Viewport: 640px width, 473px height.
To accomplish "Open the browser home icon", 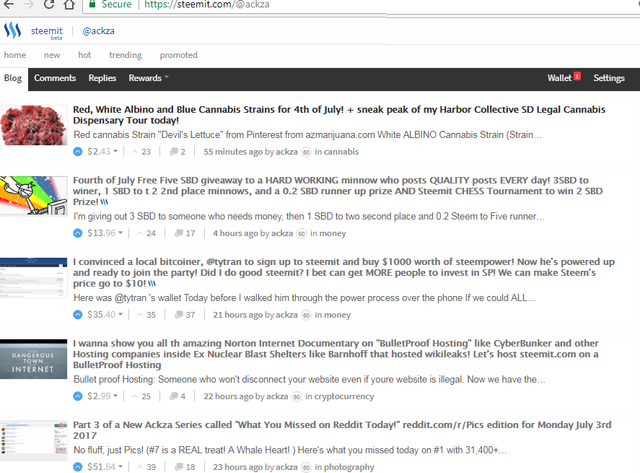I will coord(69,4).
